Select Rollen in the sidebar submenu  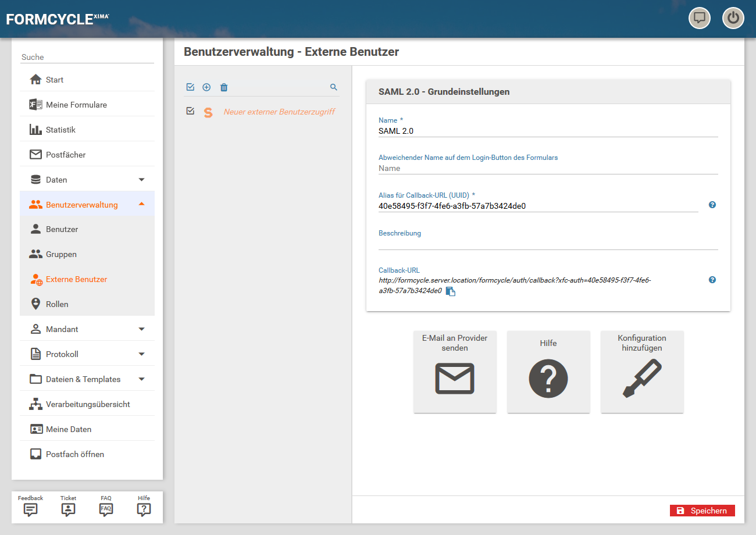[x=57, y=304]
